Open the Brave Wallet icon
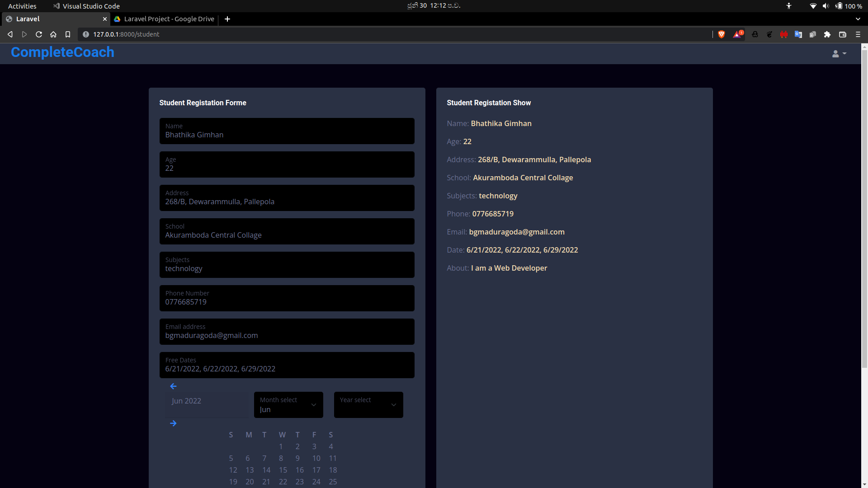 [x=843, y=34]
